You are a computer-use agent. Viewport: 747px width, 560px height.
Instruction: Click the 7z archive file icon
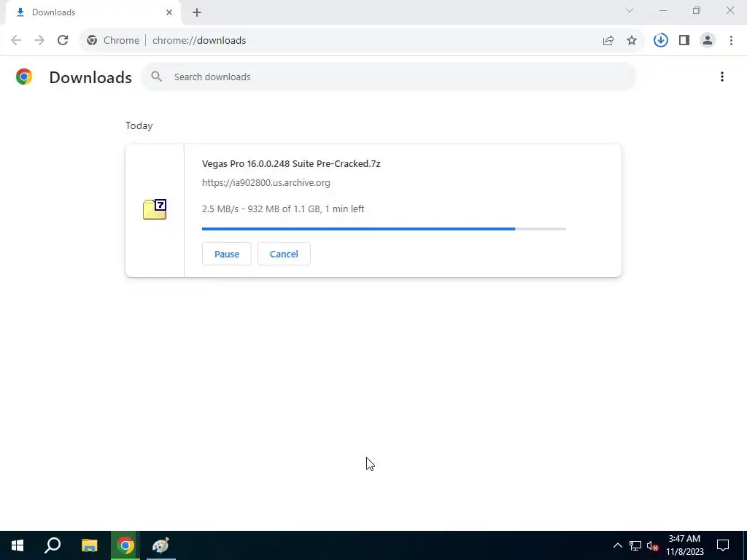[155, 209]
